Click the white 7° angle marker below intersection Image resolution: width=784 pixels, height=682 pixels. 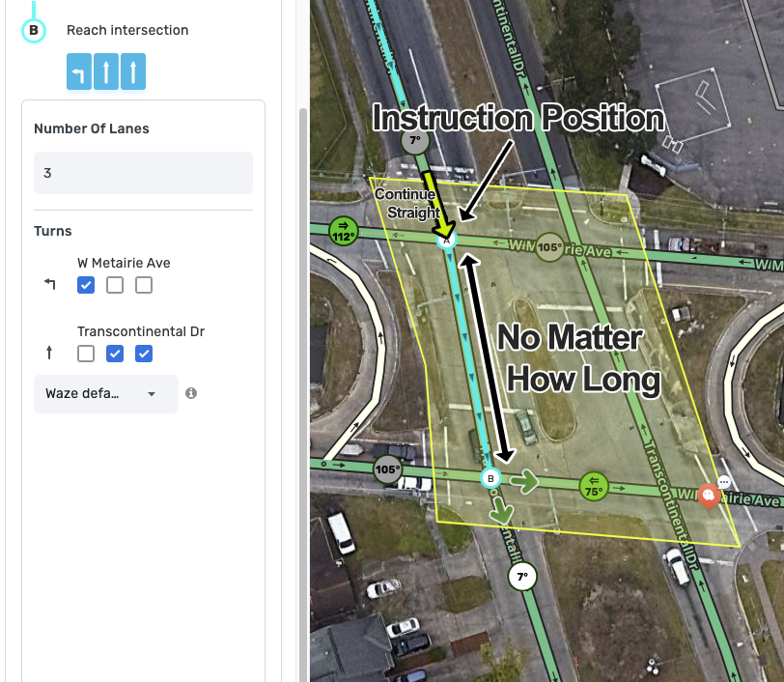522,577
